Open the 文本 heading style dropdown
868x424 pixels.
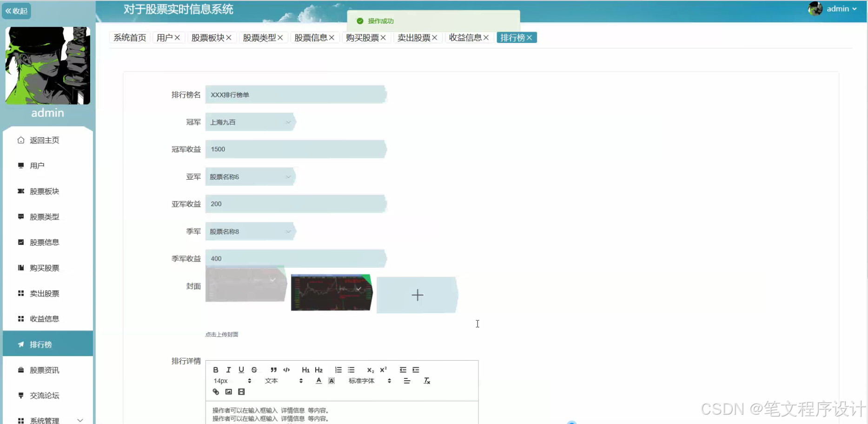coord(284,381)
